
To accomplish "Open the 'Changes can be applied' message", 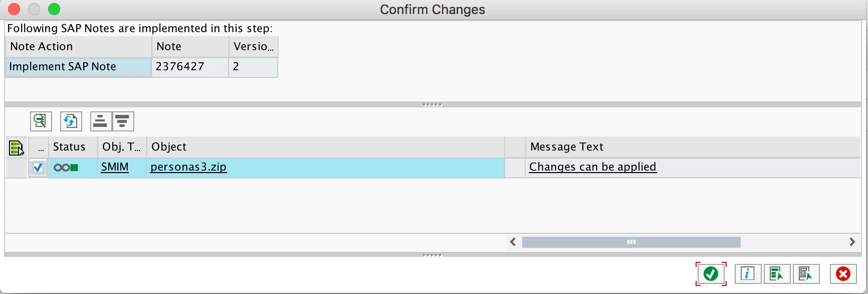I will tap(592, 167).
